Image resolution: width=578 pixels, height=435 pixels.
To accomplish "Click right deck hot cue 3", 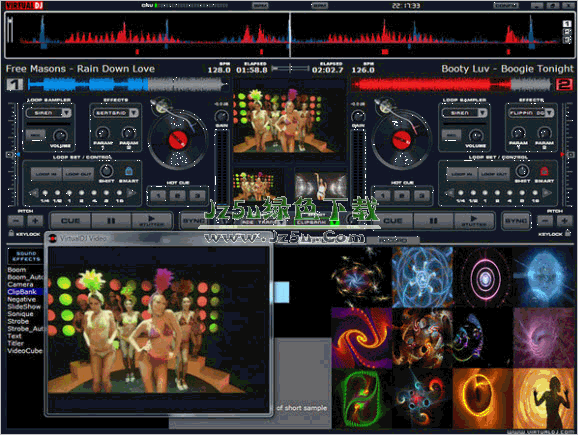I will click(421, 196).
